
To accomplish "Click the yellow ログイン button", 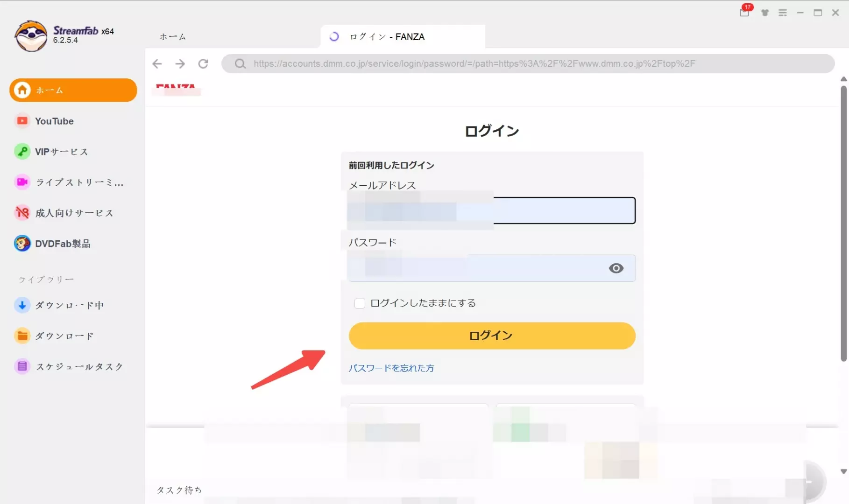I will click(x=492, y=336).
